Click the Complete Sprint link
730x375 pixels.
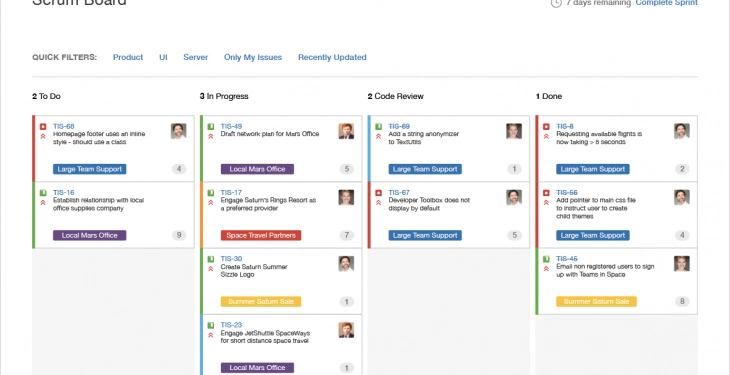click(667, 3)
